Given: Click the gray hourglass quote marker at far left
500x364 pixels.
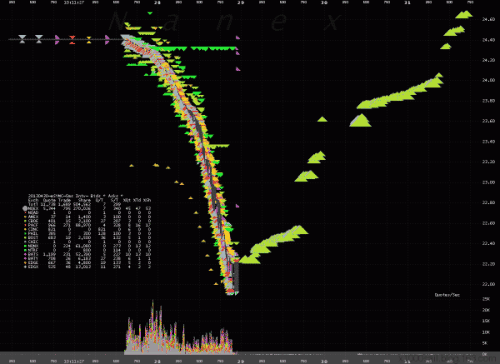Looking at the screenshot, I should [22, 39].
